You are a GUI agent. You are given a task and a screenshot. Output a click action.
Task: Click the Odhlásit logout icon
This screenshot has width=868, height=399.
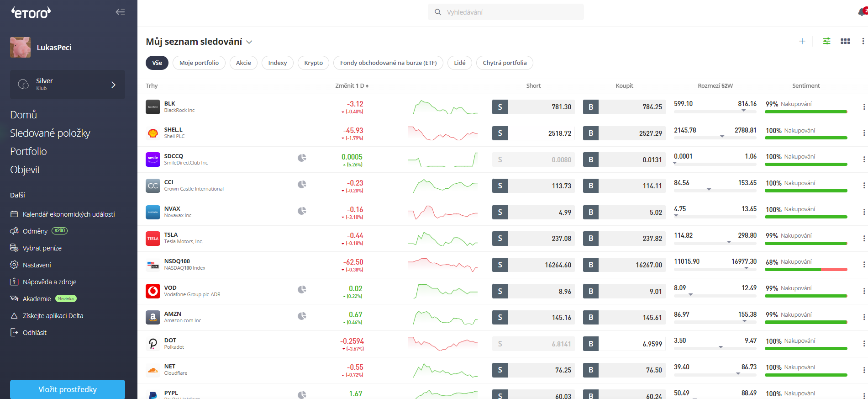[x=14, y=332]
